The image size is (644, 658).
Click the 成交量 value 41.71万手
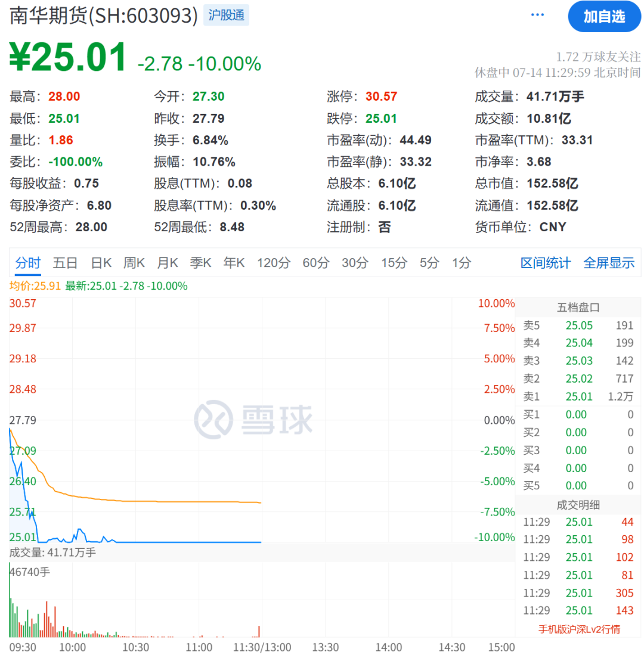pyautogui.click(x=555, y=97)
